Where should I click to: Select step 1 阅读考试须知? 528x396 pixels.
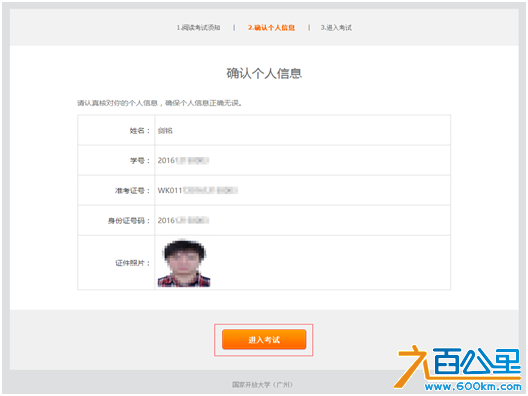(198, 28)
